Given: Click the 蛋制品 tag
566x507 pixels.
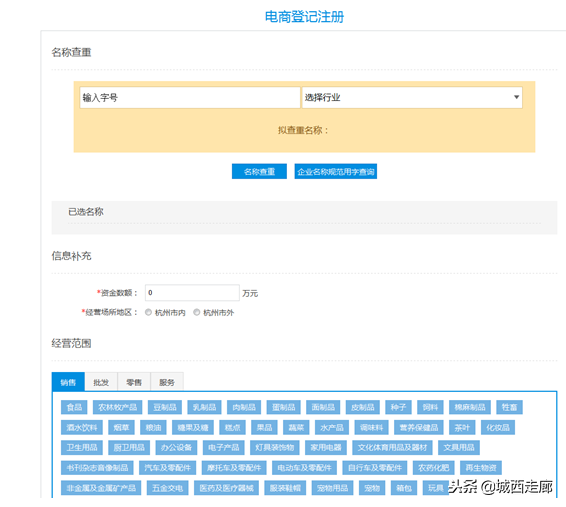Looking at the screenshot, I should [284, 407].
